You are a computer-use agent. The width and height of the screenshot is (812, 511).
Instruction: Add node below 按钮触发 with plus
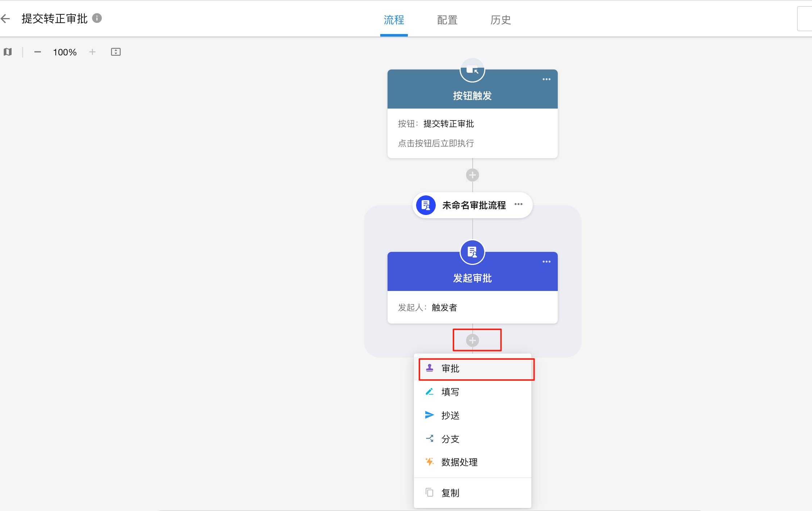click(472, 175)
